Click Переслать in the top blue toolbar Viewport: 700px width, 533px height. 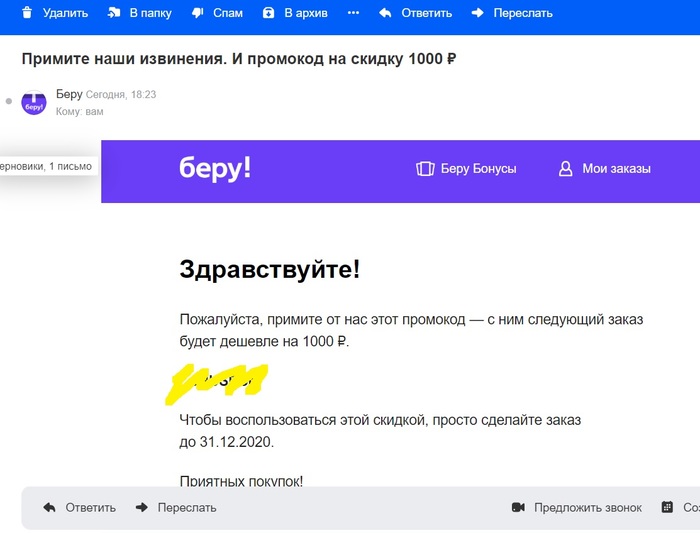[523, 13]
